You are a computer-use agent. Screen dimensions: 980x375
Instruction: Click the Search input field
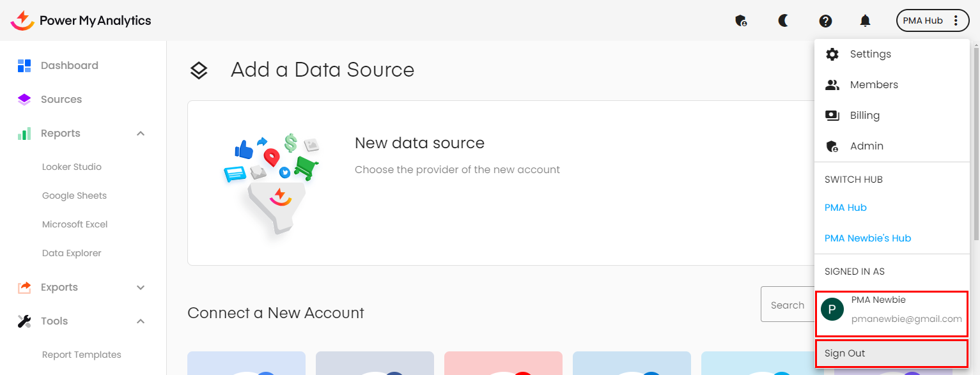787,305
